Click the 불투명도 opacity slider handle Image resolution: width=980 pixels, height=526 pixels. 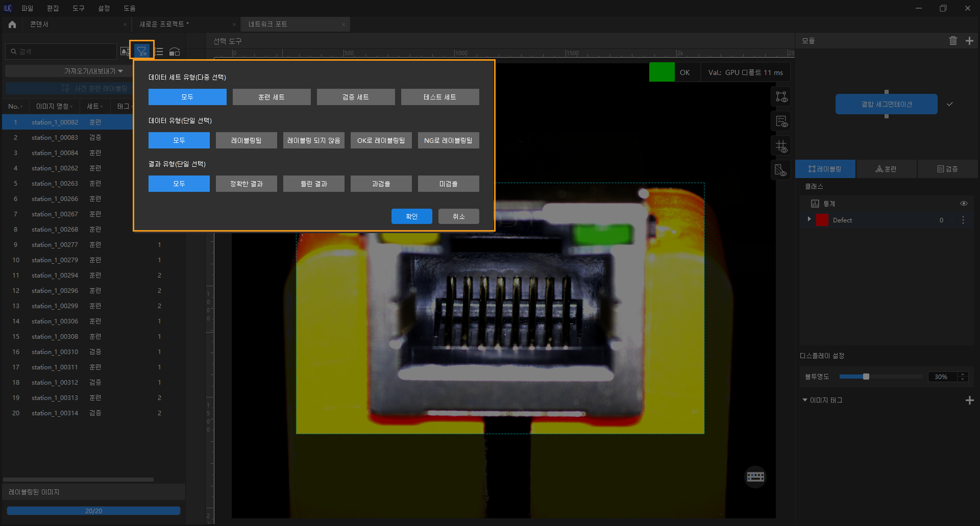(x=866, y=377)
